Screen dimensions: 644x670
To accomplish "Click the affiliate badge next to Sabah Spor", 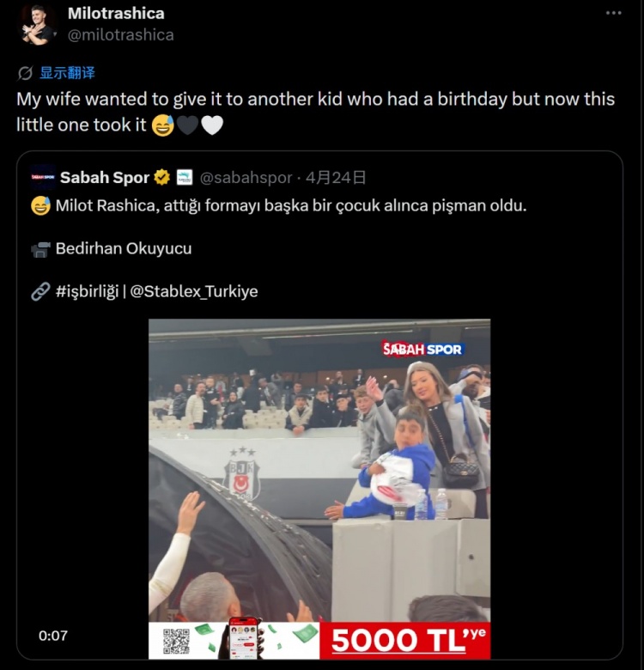I will pos(184,178).
